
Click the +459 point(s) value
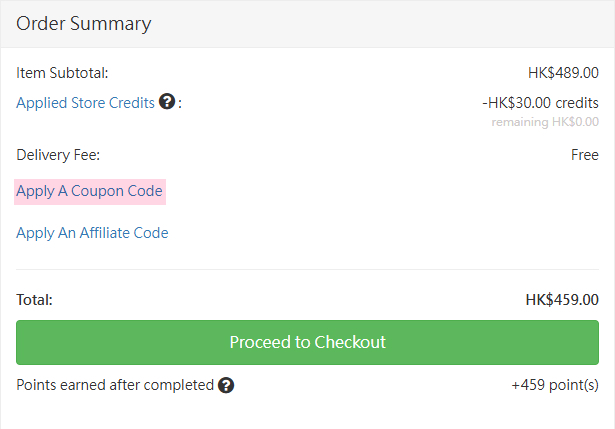click(554, 385)
